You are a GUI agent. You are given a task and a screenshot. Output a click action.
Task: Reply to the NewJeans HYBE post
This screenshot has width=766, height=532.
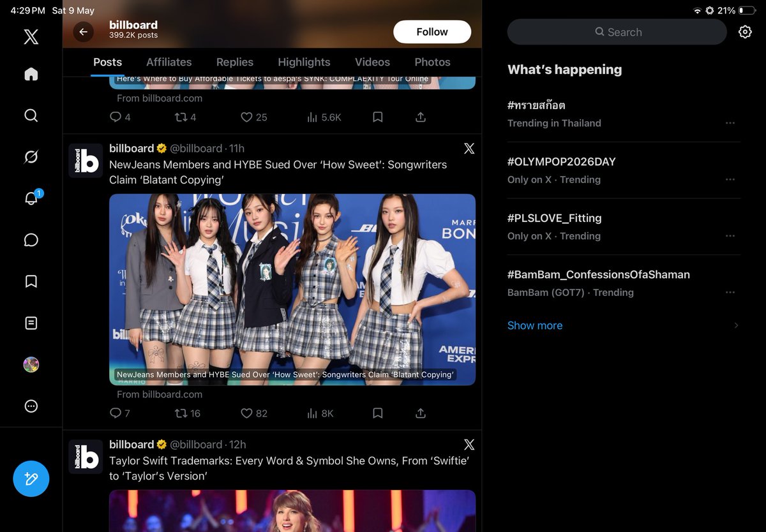click(120, 413)
